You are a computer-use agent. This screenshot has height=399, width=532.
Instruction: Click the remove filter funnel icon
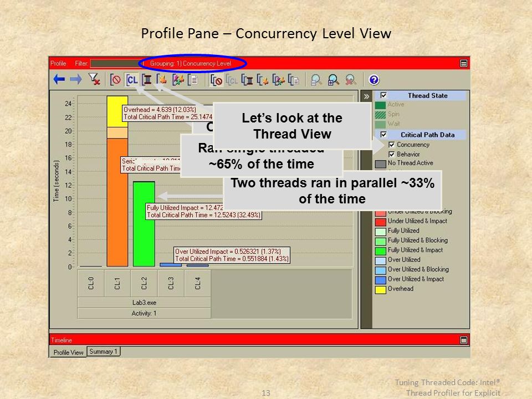94,79
